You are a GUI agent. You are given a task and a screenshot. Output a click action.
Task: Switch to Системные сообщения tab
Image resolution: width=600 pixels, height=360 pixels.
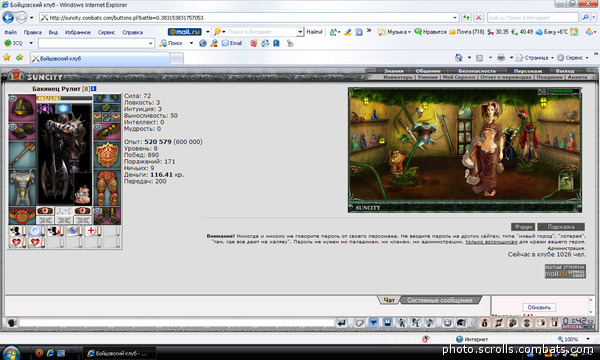click(x=440, y=300)
